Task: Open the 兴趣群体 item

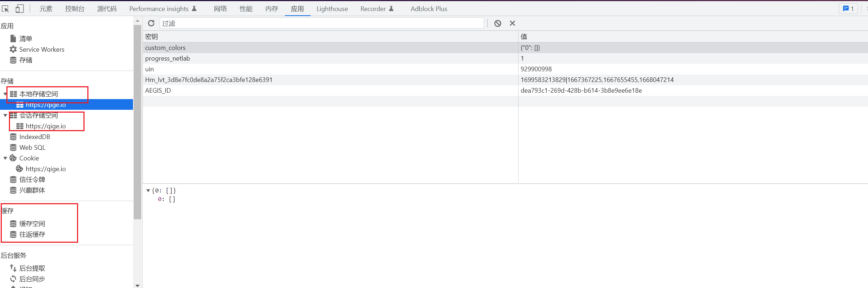Action: tap(27, 190)
